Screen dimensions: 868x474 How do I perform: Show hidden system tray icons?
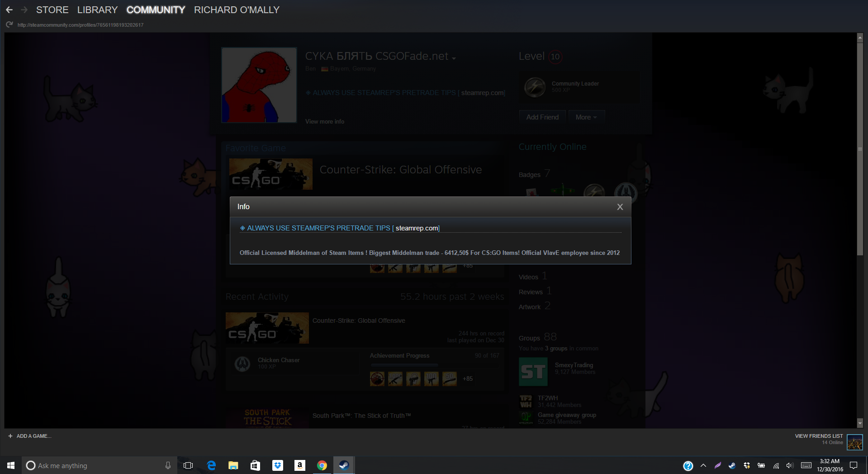(703, 465)
